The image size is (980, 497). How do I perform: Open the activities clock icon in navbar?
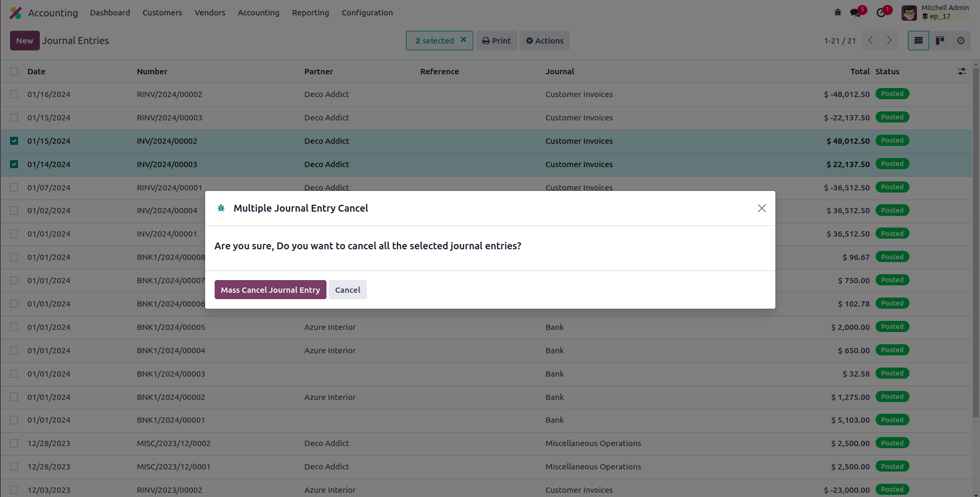point(881,12)
